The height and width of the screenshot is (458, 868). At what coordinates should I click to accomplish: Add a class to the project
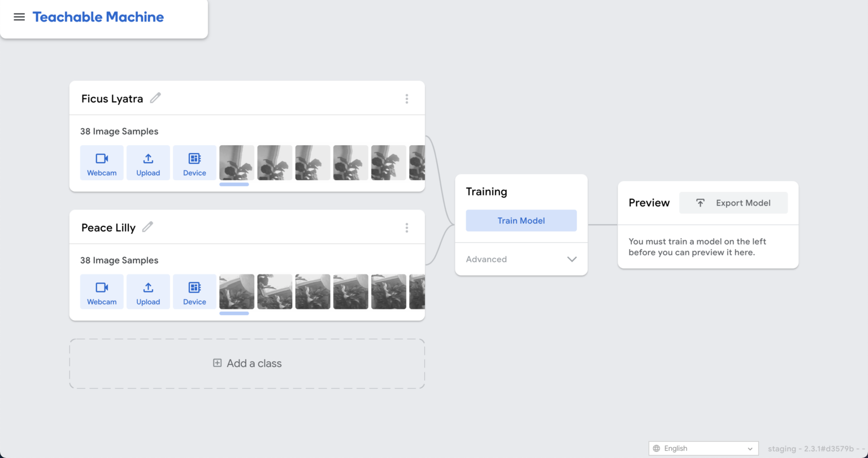coord(247,363)
